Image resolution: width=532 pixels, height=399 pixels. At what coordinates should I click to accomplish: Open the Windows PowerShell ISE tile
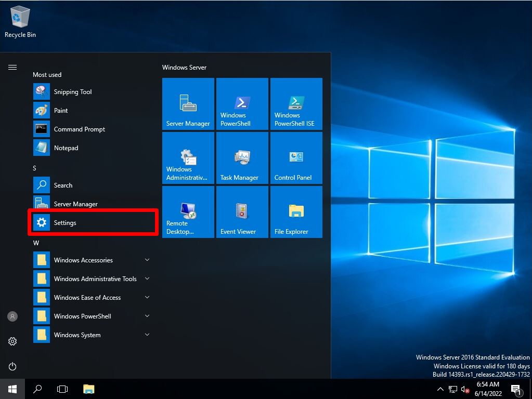coord(296,104)
